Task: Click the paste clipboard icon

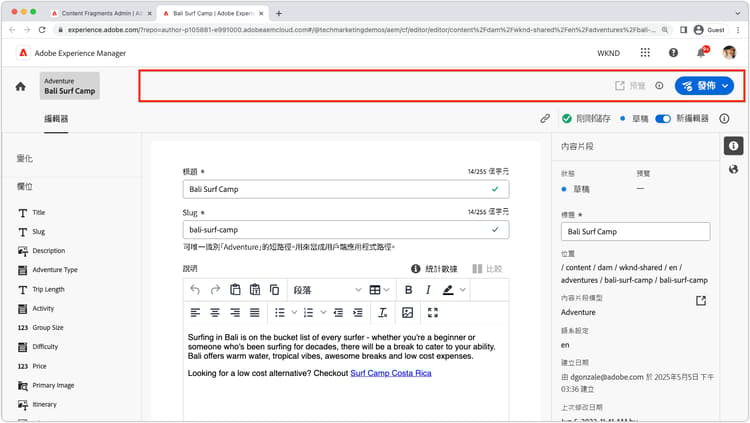Action: [235, 289]
